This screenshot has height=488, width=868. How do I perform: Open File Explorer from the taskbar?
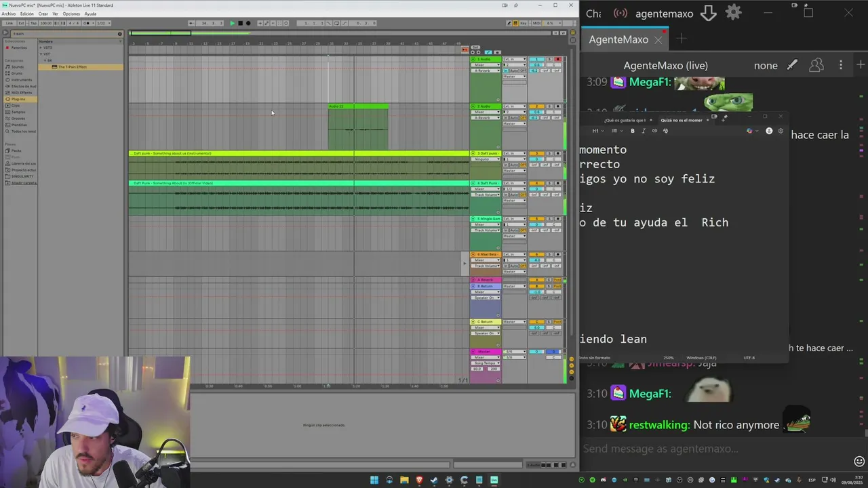pos(404,480)
